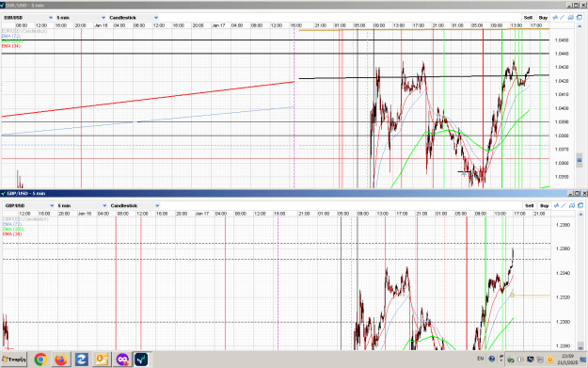Click Sell button on GBP/USD chart

[x=529, y=205]
